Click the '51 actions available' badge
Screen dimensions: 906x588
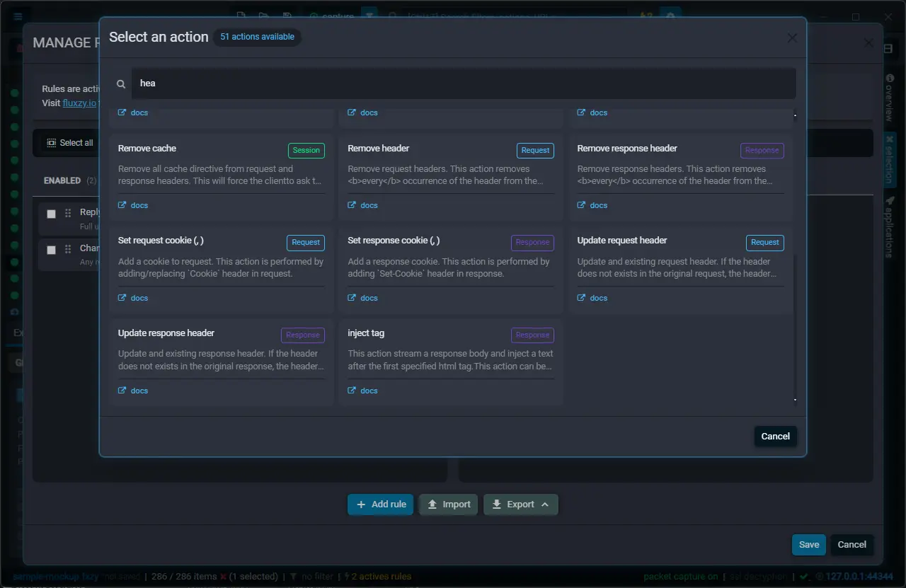click(257, 37)
